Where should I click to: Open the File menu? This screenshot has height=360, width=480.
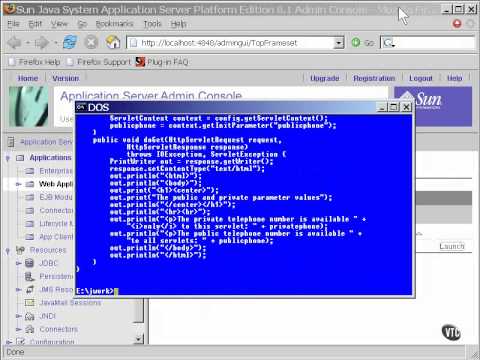13,24
